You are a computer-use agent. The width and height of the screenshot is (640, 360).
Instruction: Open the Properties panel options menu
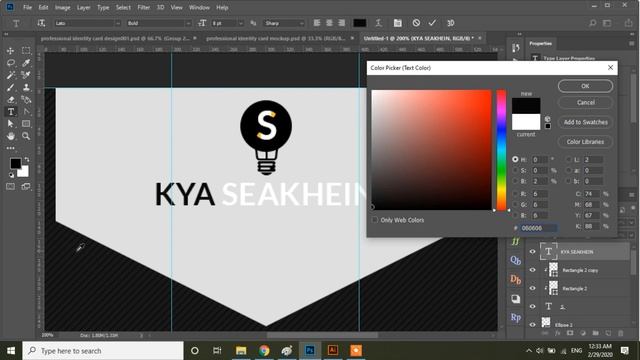pos(631,43)
